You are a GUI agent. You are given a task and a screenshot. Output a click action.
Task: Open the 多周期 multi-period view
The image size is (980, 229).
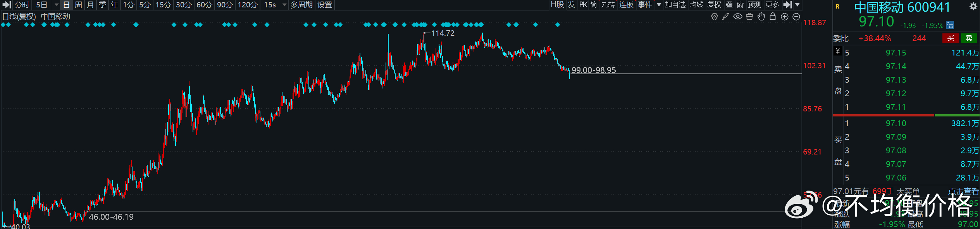click(301, 5)
